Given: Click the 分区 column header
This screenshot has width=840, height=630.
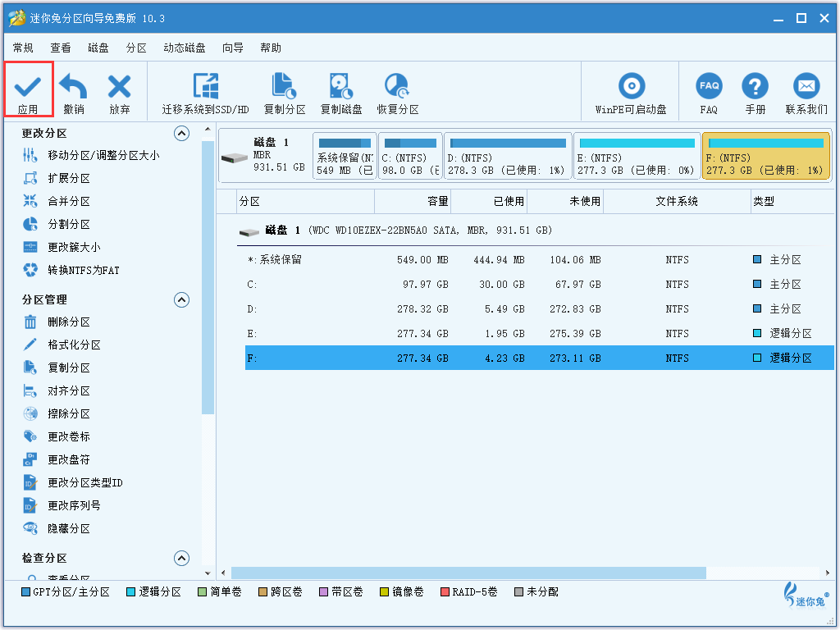Looking at the screenshot, I should pyautogui.click(x=305, y=202).
